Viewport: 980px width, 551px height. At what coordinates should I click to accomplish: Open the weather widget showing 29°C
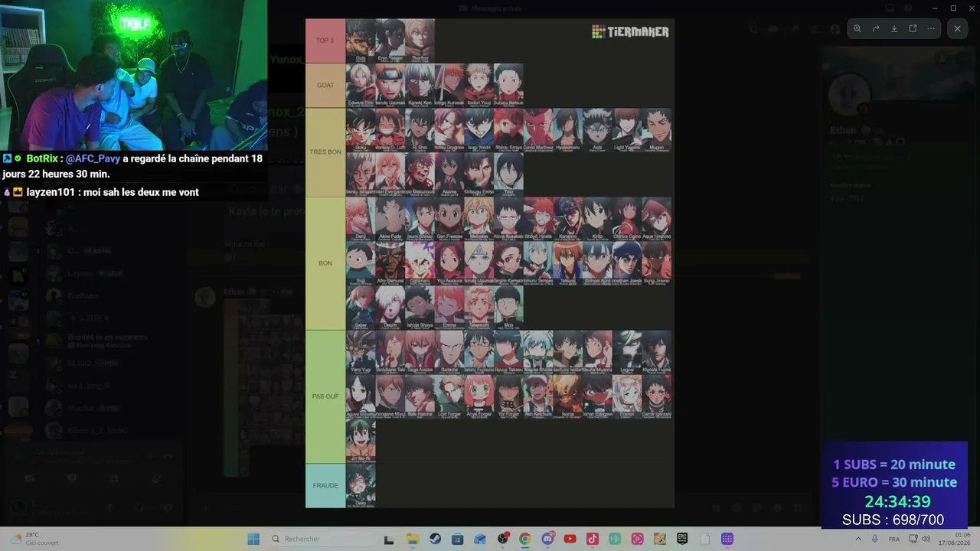click(34, 539)
